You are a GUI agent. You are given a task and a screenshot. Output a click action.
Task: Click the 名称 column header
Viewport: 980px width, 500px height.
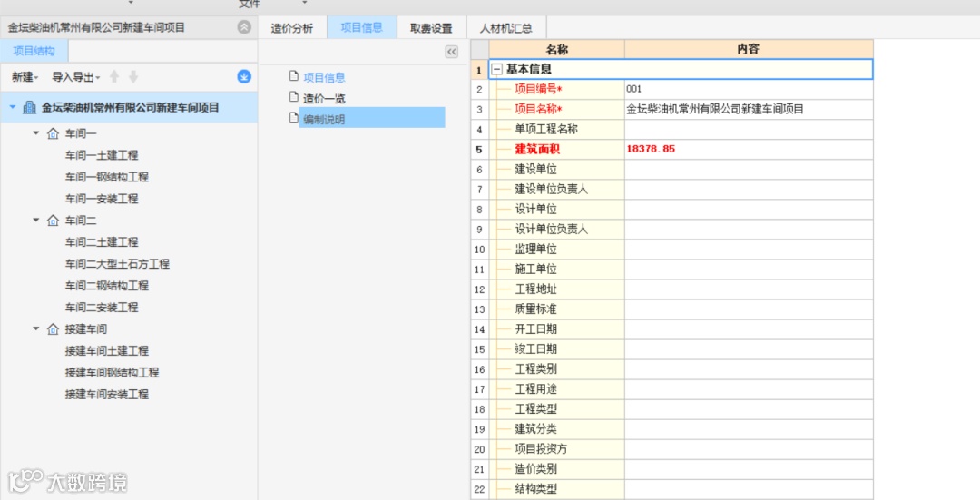click(x=557, y=49)
